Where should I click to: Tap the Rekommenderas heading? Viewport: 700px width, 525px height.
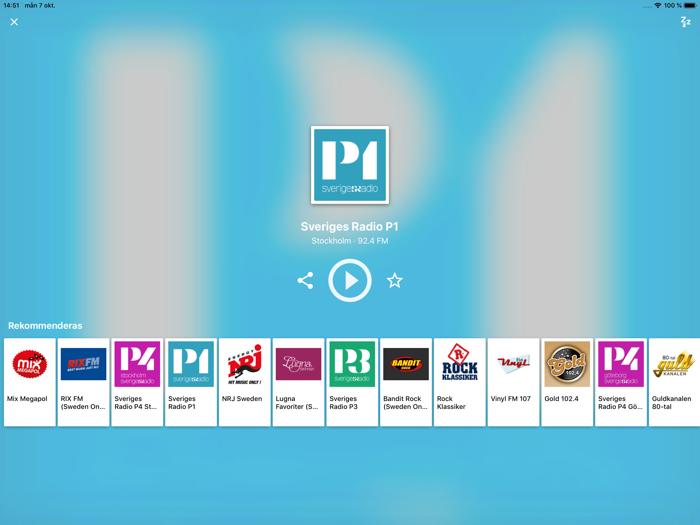[x=45, y=325]
